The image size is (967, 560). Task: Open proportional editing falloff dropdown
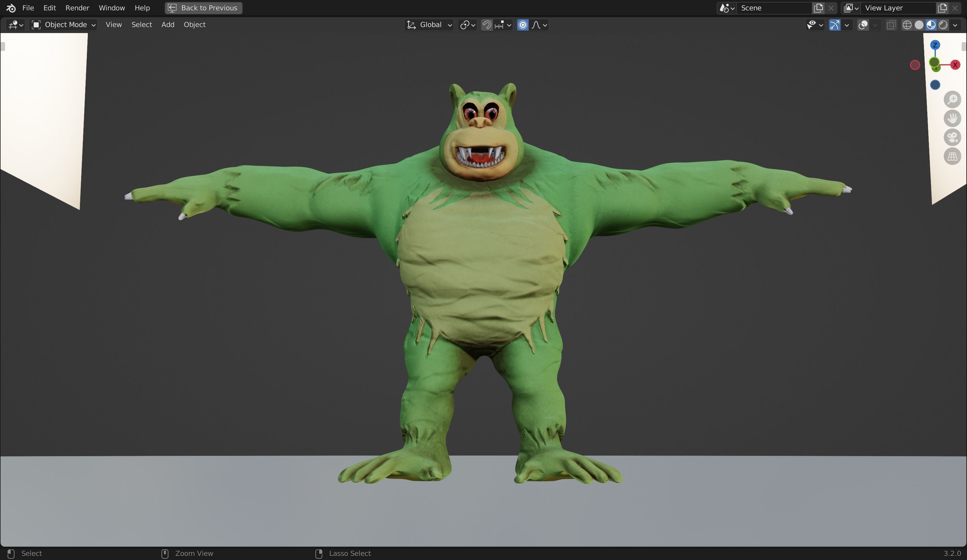(539, 25)
